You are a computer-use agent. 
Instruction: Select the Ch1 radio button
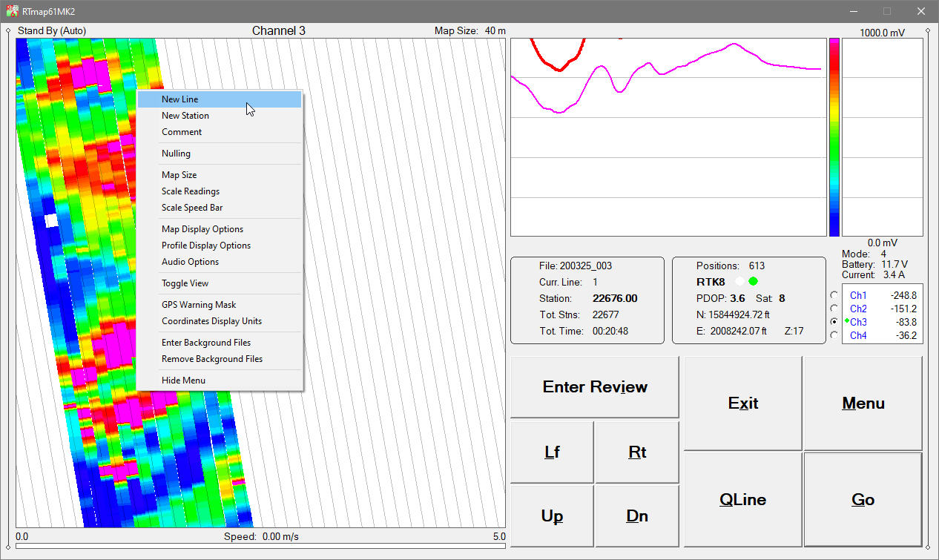834,295
